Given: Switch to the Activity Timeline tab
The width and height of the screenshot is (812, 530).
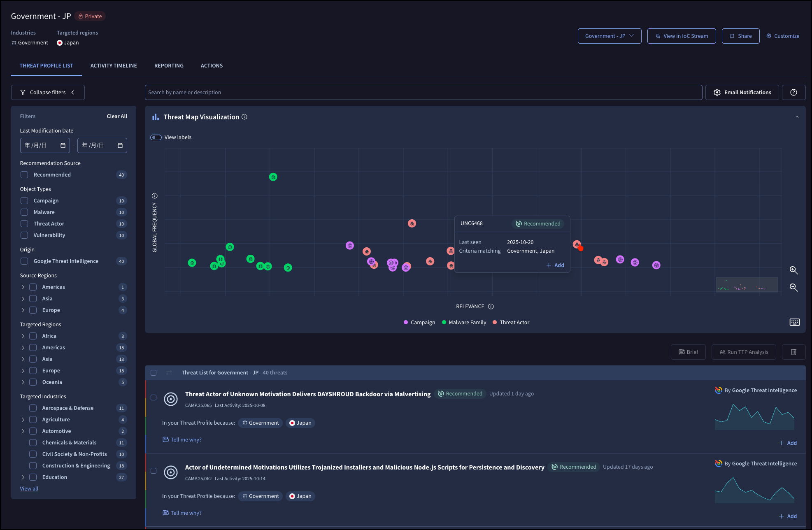Looking at the screenshot, I should [x=114, y=66].
